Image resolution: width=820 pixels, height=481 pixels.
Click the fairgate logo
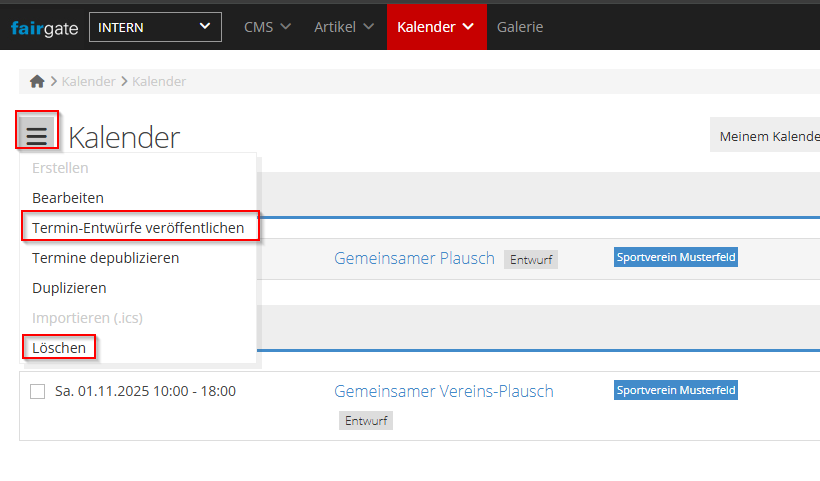pos(45,27)
